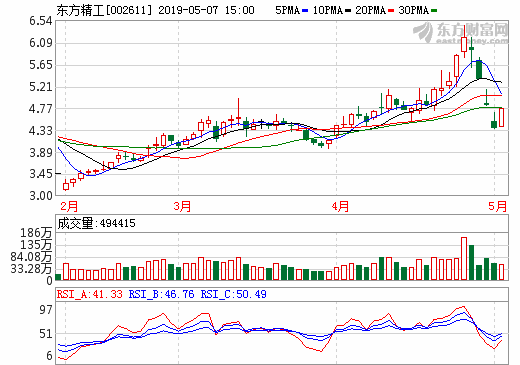
Task: Click the 97 RSI axis label
Action: pyautogui.click(x=46, y=310)
